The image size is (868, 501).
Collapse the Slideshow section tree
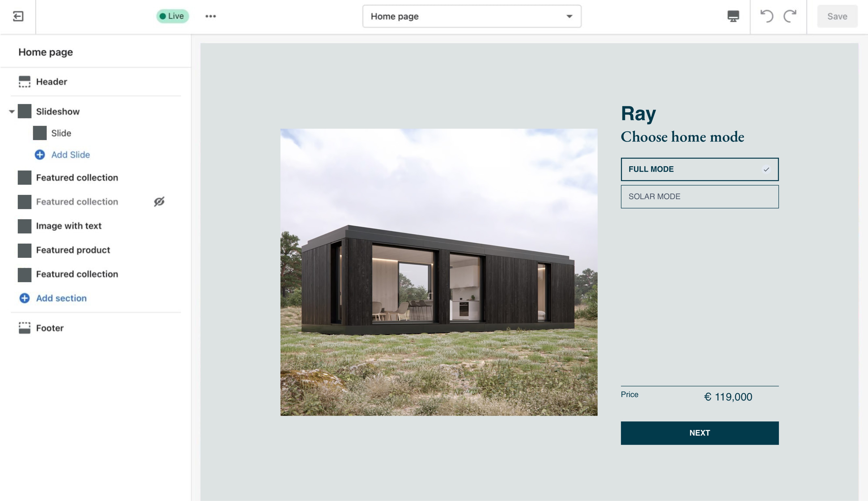click(x=11, y=111)
